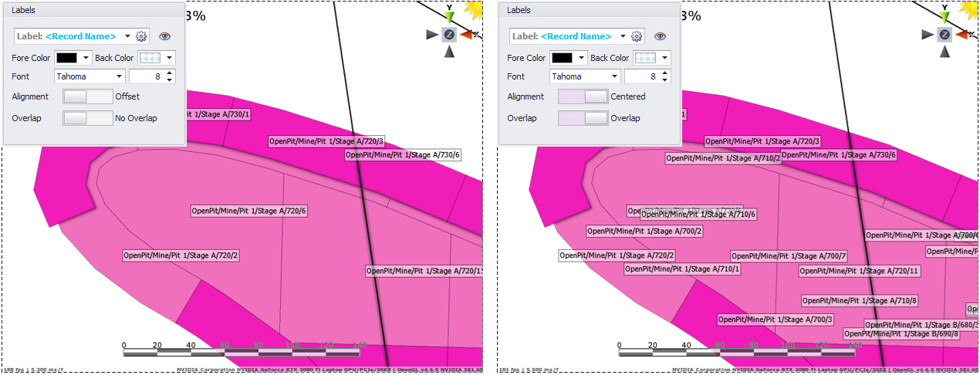980x375 pixels.
Task: Click transparent Back Color swatch in right panel
Action: 645,58
